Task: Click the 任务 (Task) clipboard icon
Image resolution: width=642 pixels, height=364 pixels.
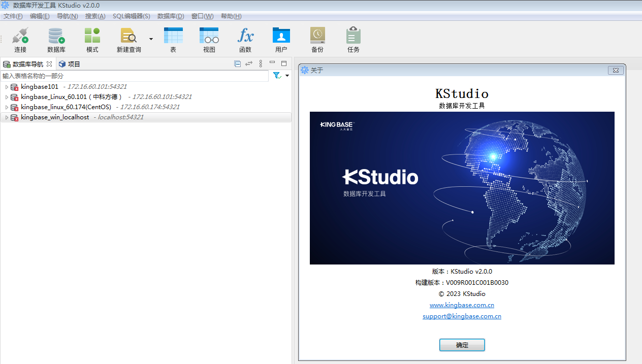Action: pyautogui.click(x=354, y=36)
